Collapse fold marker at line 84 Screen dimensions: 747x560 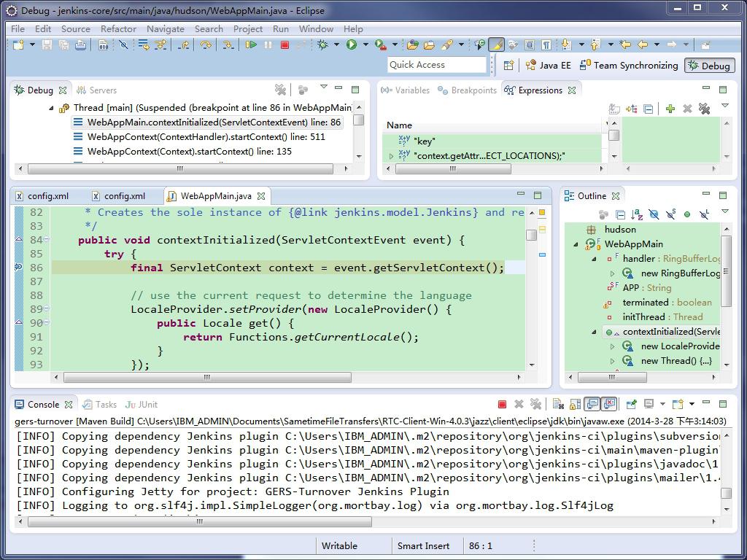click(47, 240)
